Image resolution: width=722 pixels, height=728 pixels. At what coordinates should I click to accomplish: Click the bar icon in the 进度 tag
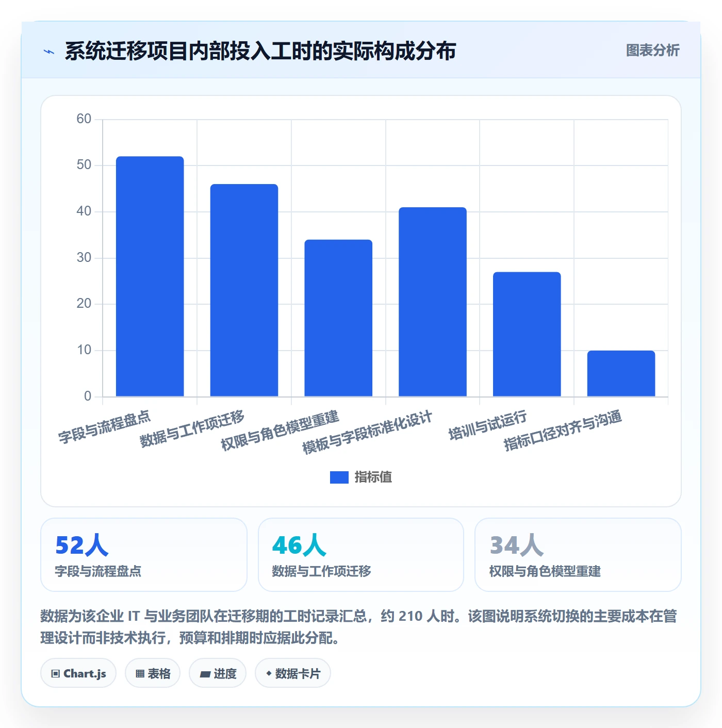click(x=205, y=674)
